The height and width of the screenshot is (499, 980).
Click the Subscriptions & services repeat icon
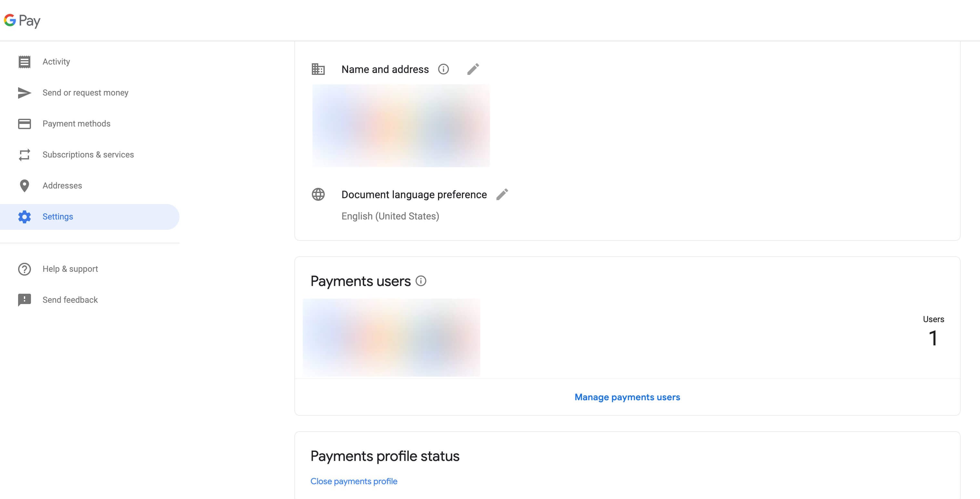pyautogui.click(x=24, y=155)
